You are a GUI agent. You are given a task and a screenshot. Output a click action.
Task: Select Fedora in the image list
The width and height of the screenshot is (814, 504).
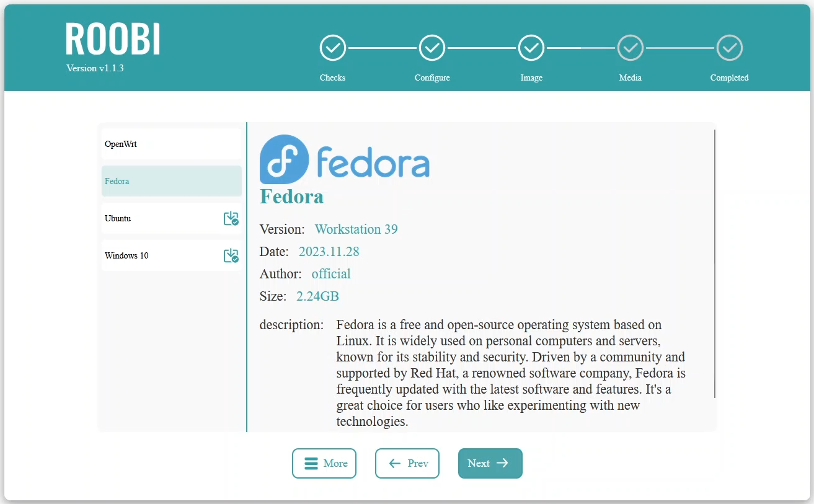(172, 181)
